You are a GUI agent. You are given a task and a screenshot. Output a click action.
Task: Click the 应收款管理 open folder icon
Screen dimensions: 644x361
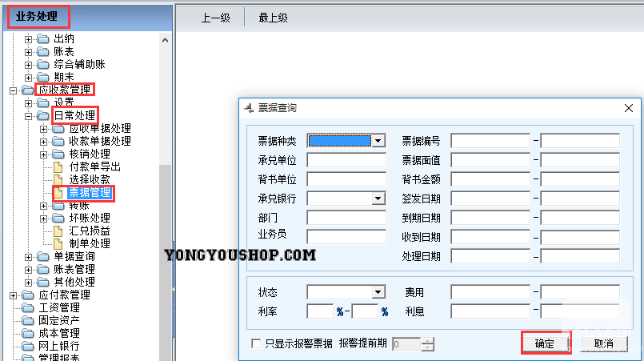tap(28, 90)
